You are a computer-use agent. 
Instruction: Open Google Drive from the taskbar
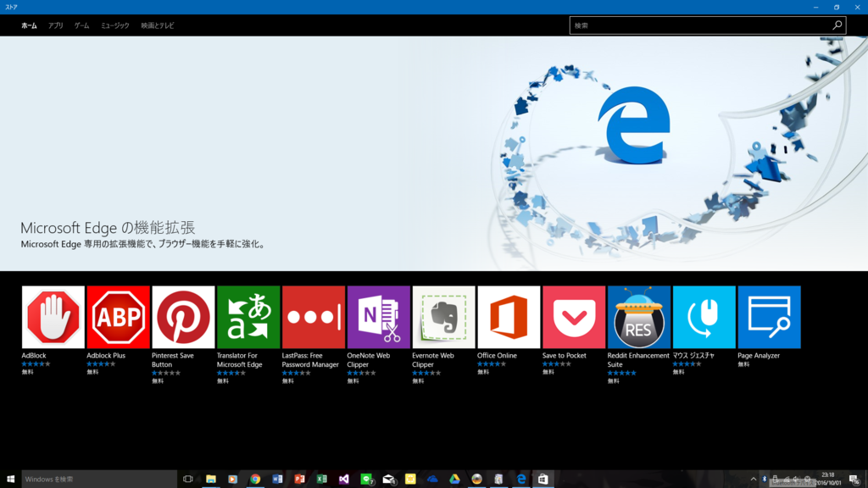tap(454, 480)
